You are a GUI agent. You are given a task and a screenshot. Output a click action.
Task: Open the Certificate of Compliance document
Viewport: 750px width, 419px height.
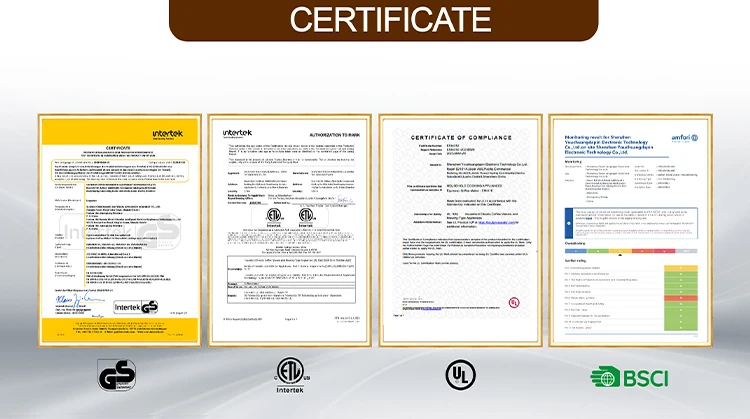click(x=461, y=231)
